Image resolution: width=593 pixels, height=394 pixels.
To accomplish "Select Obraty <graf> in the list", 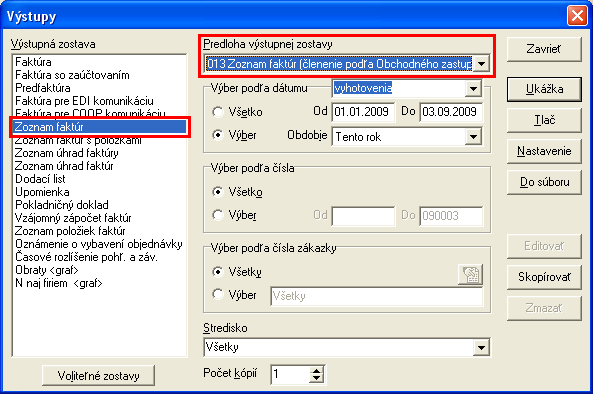I will 99,270.
